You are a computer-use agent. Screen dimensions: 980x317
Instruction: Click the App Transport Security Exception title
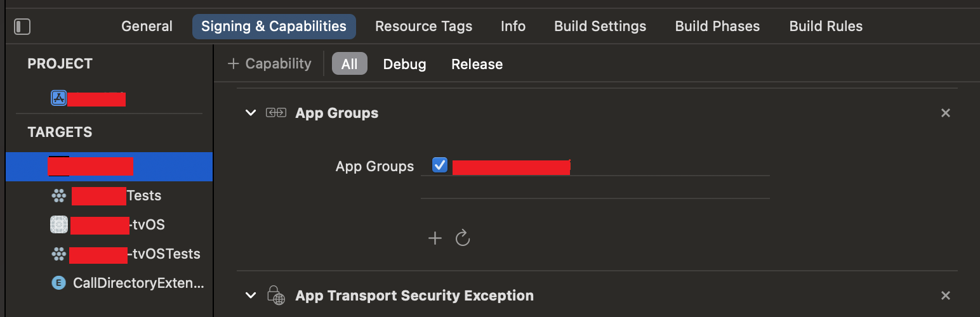pos(414,295)
